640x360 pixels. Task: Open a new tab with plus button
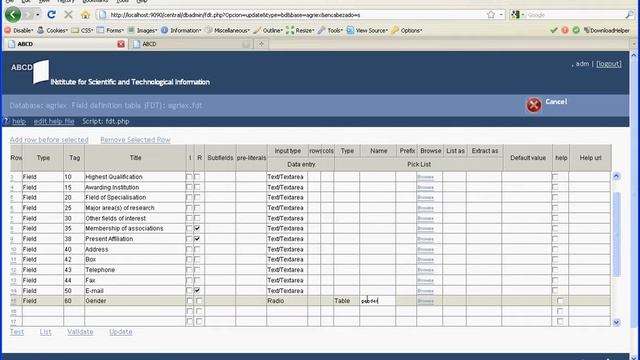coord(261,44)
